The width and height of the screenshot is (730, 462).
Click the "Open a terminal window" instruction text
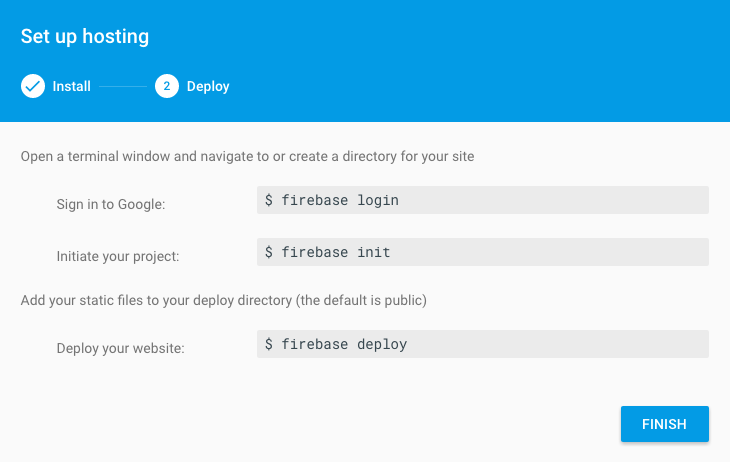[x=247, y=157]
